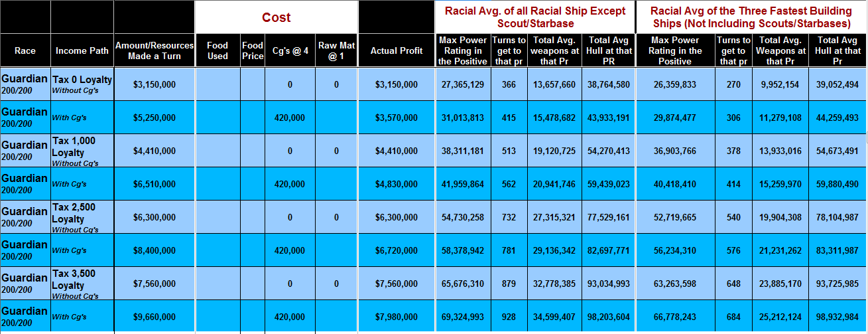Select the Race column header

25,50
